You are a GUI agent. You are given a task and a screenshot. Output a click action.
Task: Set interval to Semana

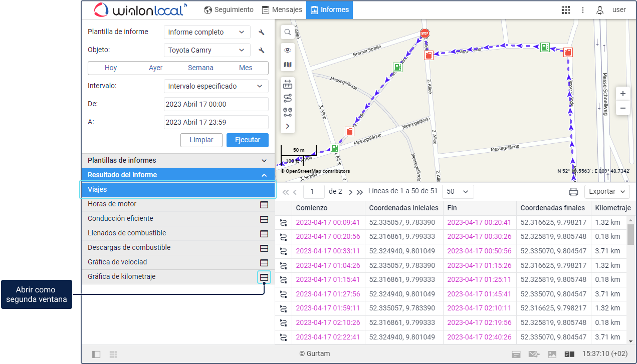click(200, 68)
